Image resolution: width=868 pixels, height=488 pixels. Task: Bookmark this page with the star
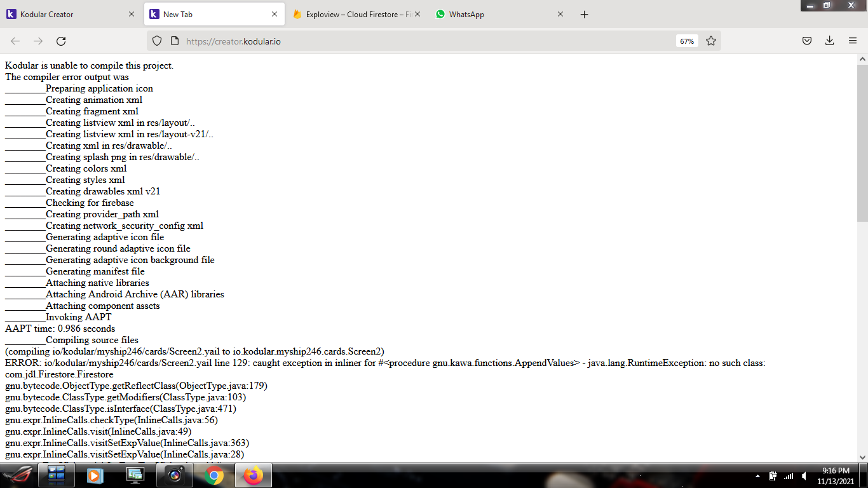pyautogui.click(x=711, y=41)
